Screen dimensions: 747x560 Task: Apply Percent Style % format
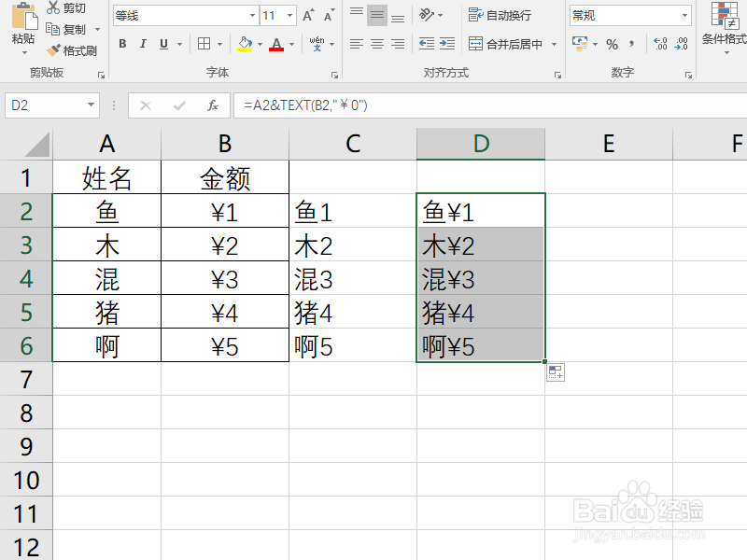pyautogui.click(x=613, y=44)
